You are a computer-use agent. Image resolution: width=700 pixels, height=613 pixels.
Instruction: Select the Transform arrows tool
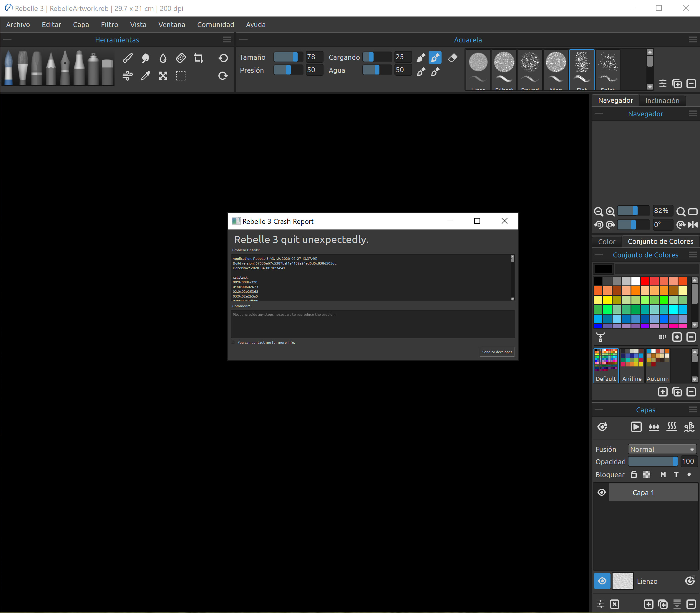(163, 76)
